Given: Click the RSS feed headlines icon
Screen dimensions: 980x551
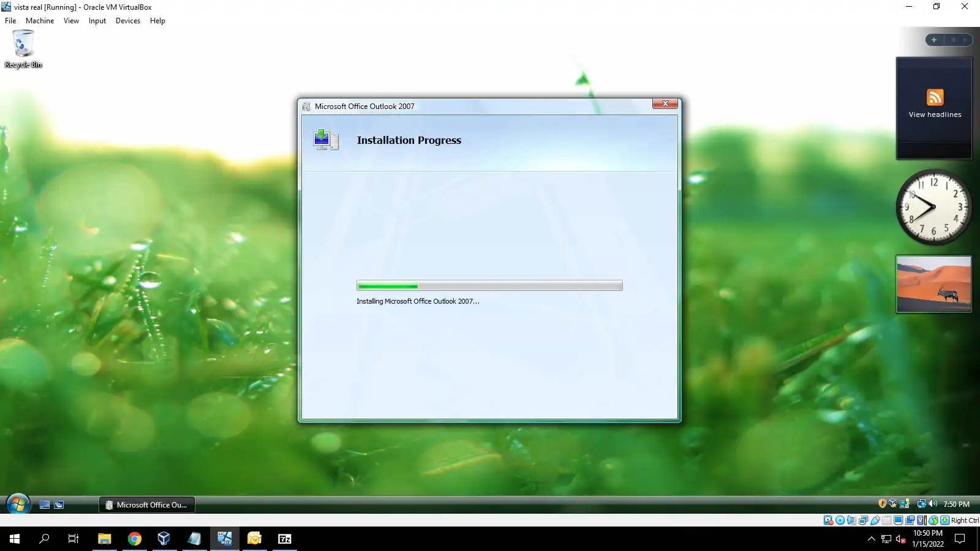Looking at the screenshot, I should coord(935,97).
